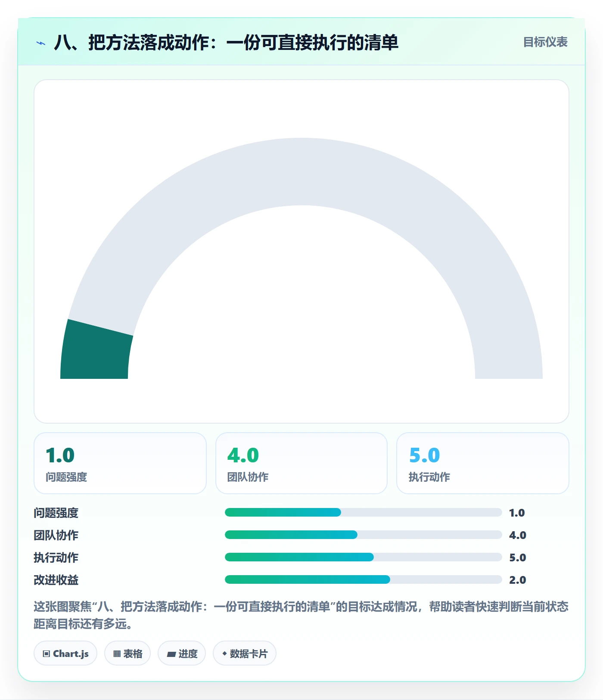Click the 数据卡片 diamond icon chip
This screenshot has height=700, width=603.
[245, 654]
